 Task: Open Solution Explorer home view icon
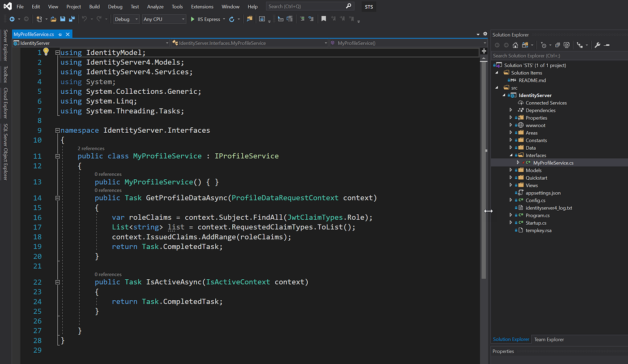coord(516,45)
